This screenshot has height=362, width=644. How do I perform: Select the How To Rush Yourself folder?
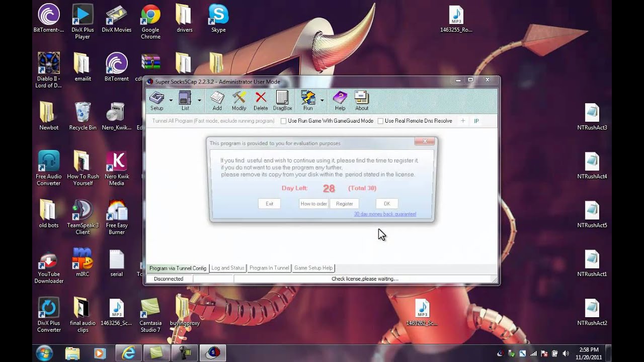pos(83,168)
